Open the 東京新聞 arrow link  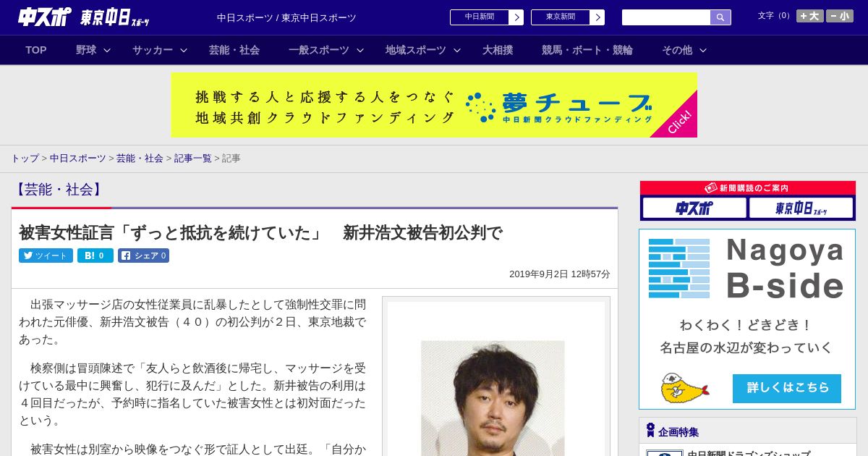click(597, 17)
